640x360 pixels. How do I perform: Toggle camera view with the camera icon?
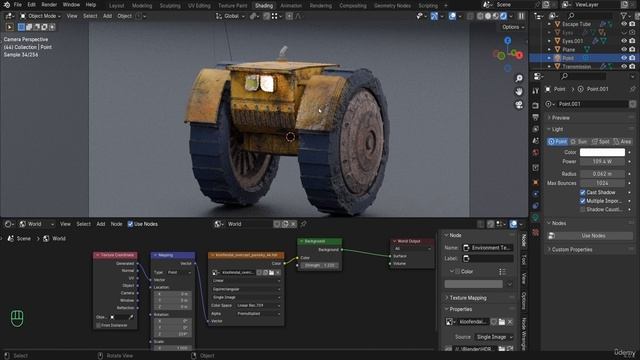[x=519, y=105]
